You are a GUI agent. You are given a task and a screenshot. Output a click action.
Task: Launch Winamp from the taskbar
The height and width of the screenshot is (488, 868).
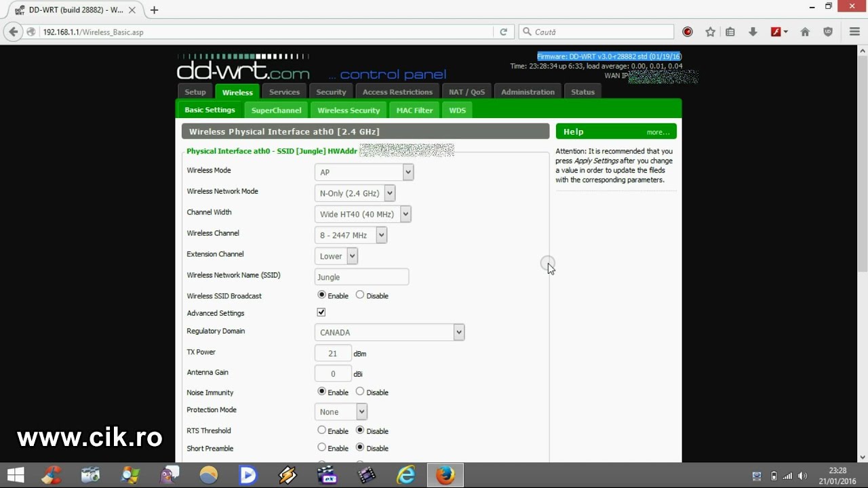288,475
